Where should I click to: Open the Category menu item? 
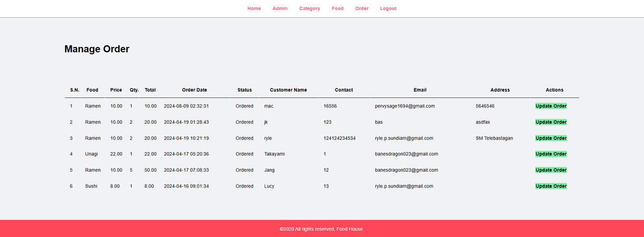(x=309, y=8)
